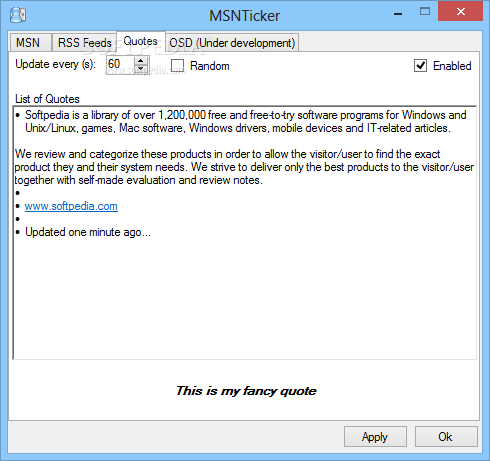Click the 'Softpedia is a library' quote text

pos(245,121)
